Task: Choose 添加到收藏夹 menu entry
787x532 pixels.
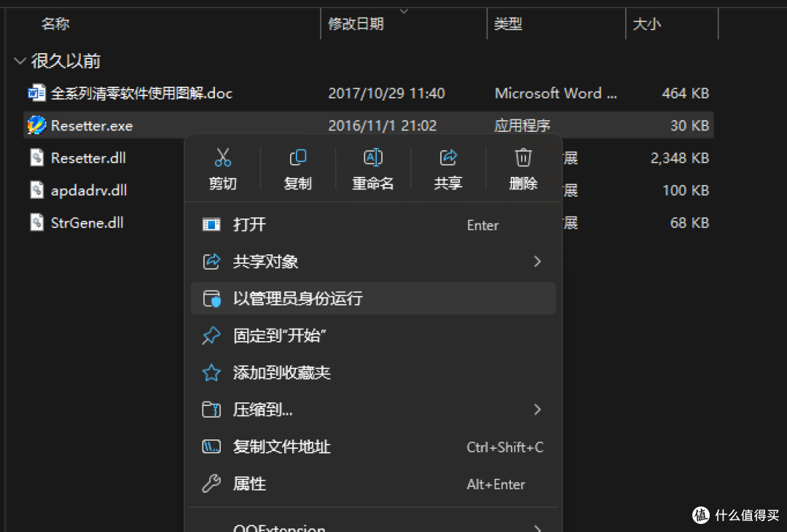Action: tap(373, 373)
